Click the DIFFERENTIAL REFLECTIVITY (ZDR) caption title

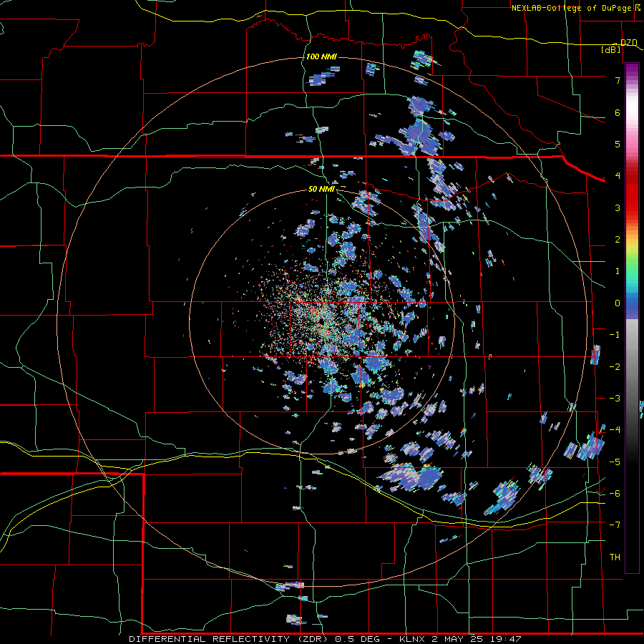click(230, 639)
